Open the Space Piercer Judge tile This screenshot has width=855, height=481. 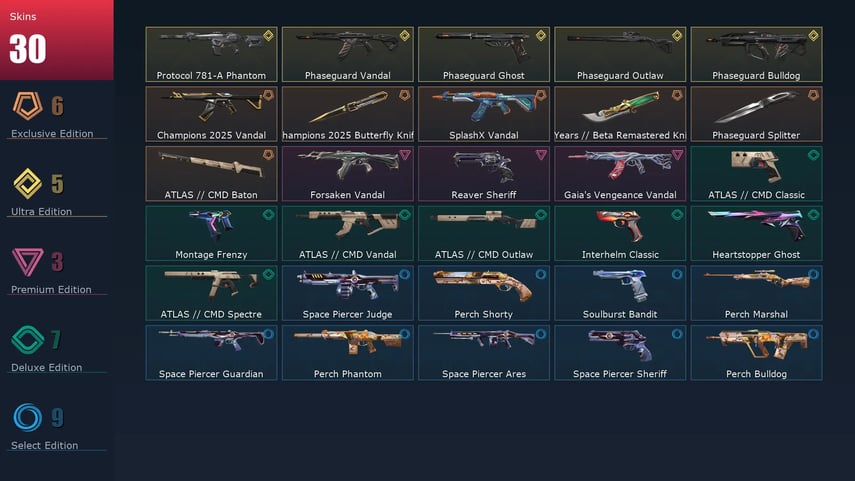pyautogui.click(x=348, y=293)
